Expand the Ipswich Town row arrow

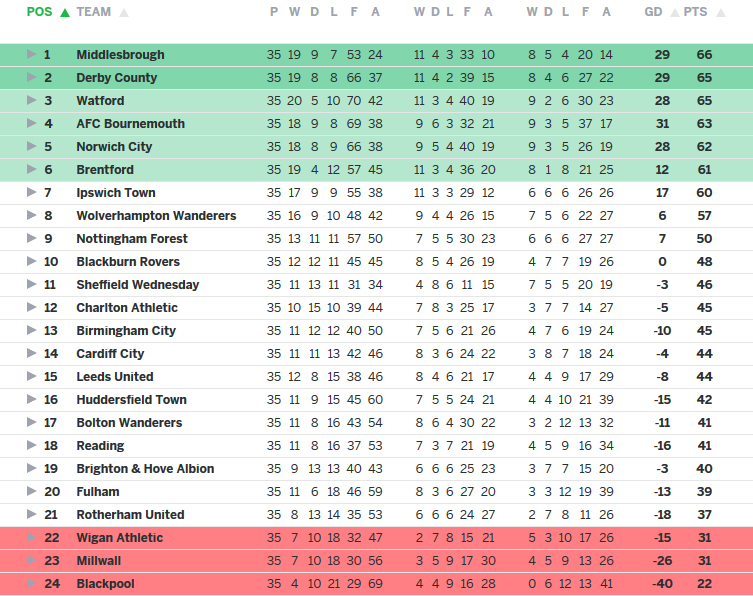(31, 192)
